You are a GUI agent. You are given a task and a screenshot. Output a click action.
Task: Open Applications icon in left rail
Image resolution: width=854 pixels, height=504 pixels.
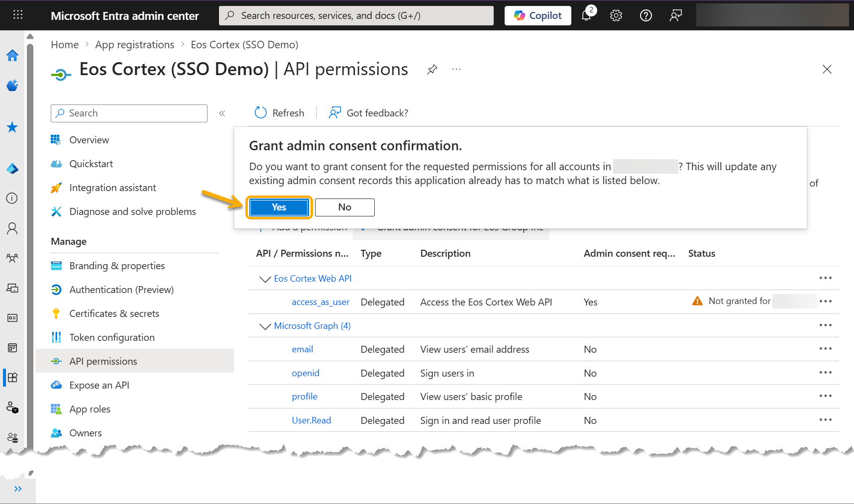click(x=12, y=377)
